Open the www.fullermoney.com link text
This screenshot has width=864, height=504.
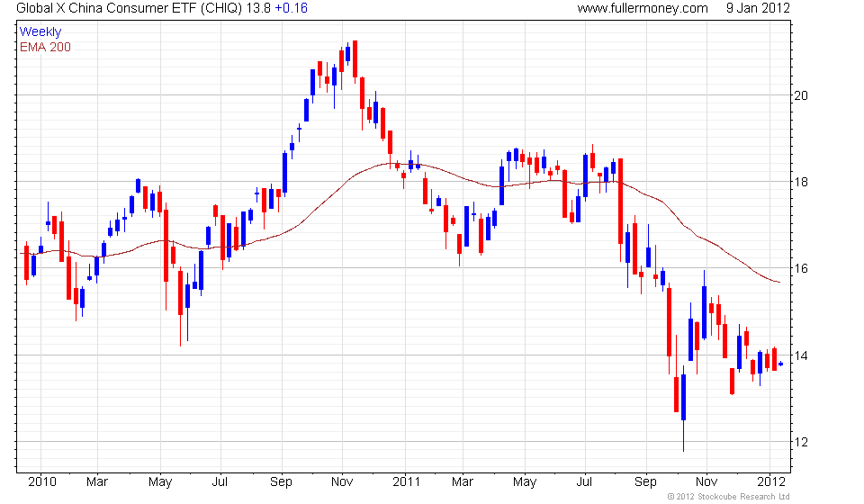tap(643, 8)
